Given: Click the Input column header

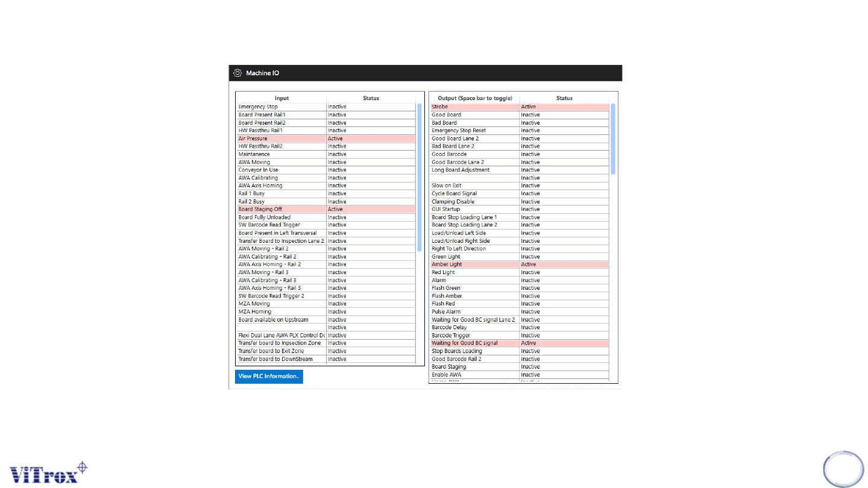Looking at the screenshot, I should [281, 98].
